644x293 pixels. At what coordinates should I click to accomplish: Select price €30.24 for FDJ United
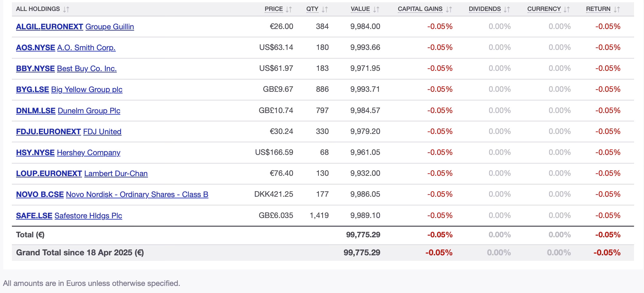(281, 131)
